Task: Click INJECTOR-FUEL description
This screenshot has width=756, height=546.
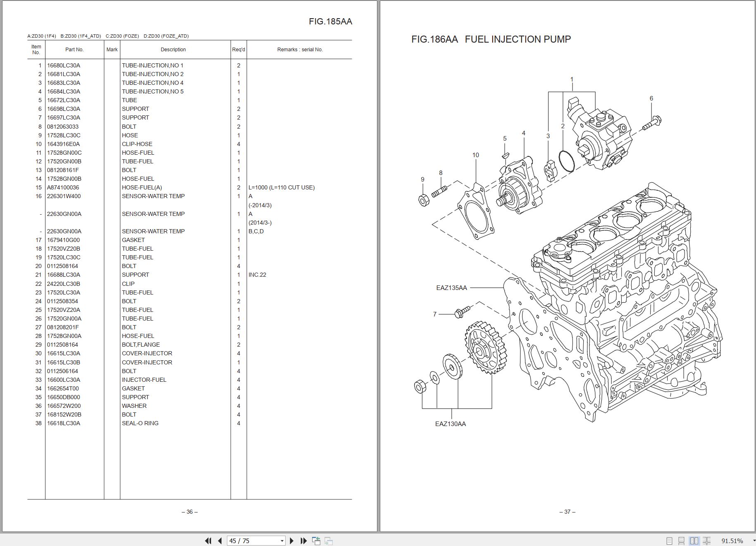Action: pos(144,380)
